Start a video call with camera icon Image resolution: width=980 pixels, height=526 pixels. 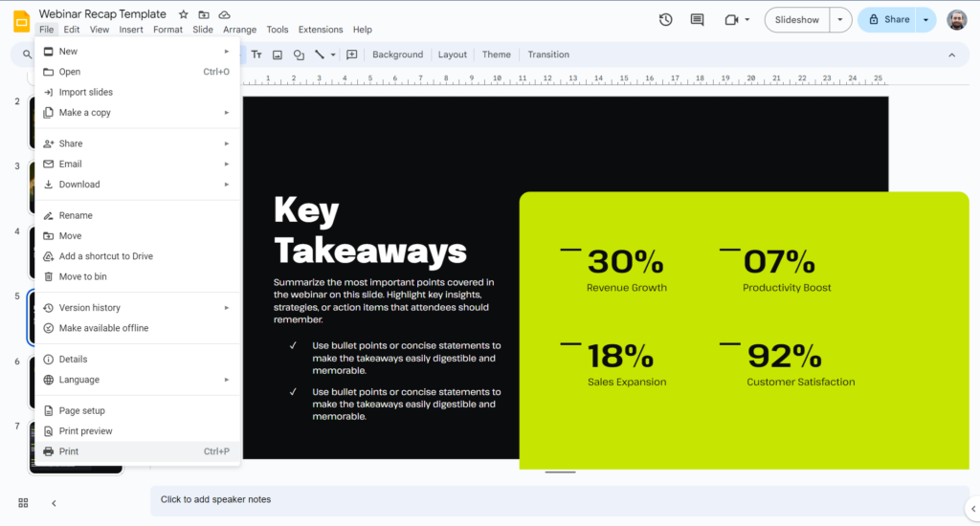[x=731, y=20]
